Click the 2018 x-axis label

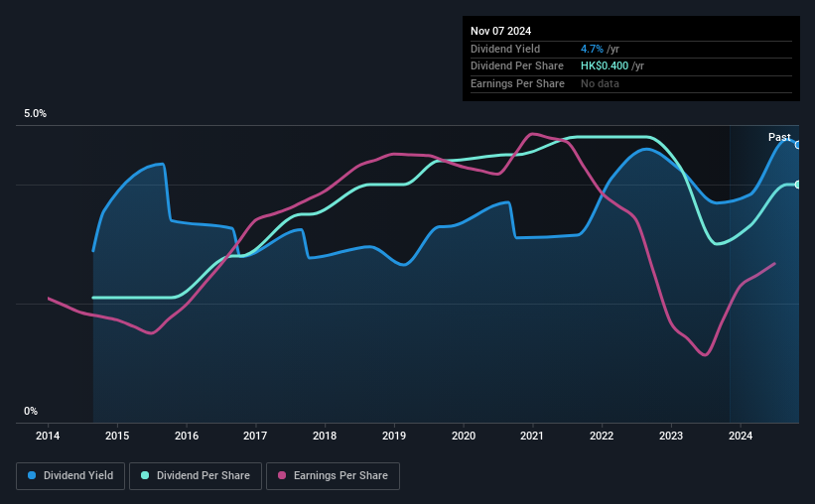[325, 436]
